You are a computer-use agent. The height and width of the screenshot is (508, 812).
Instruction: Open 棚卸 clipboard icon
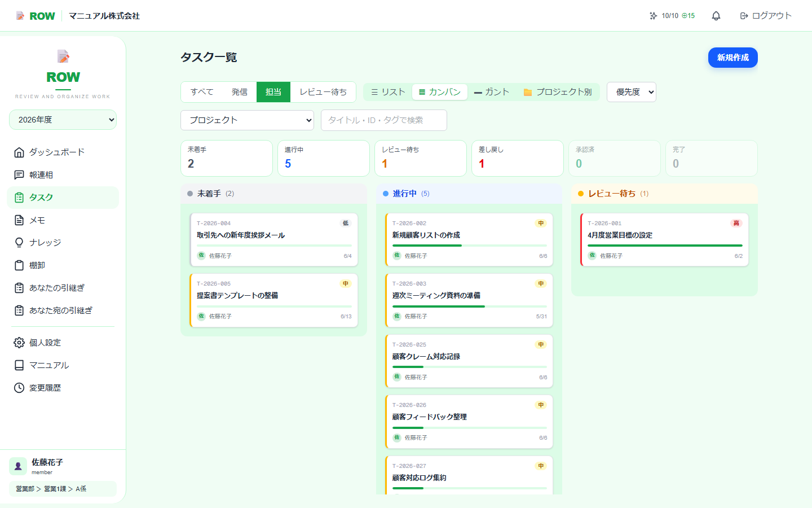tap(19, 265)
